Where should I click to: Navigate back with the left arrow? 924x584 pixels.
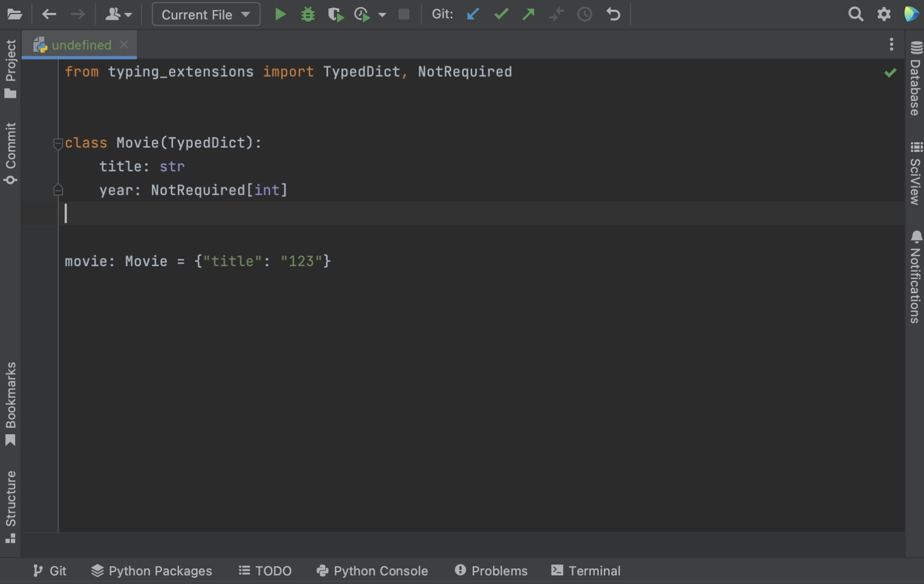pyautogui.click(x=49, y=14)
